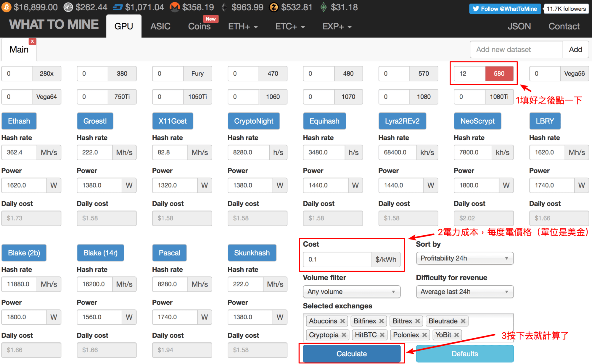
Task: Toggle the Groestl algorithm button
Action: click(x=95, y=121)
